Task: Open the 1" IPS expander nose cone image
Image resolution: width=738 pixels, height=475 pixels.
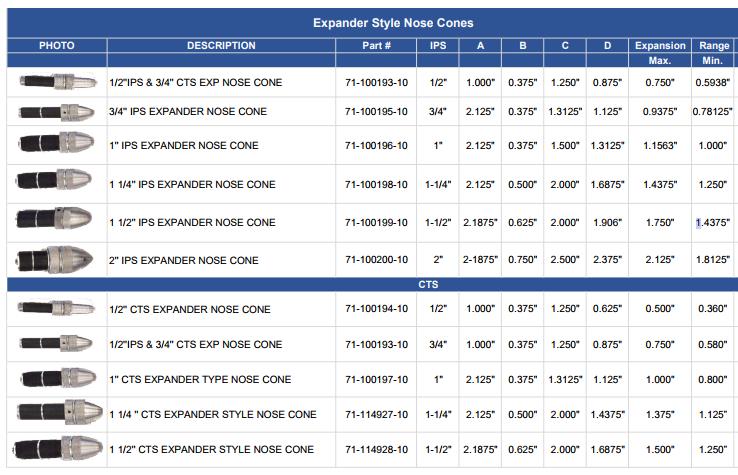Action: tap(55, 146)
